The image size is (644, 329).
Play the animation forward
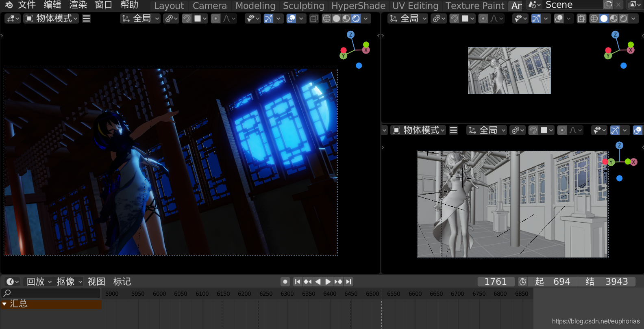(328, 281)
